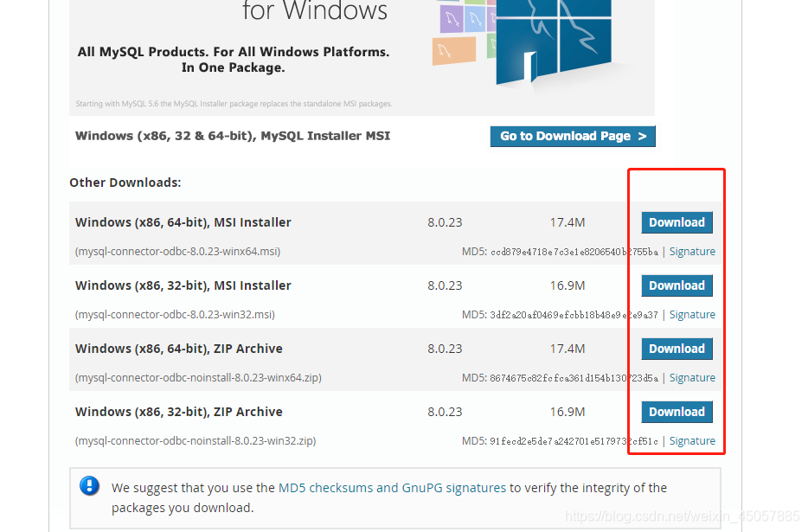Viewport: 808px width, 532px height.
Task: Click 17.4M size in 64-bit MSI row
Action: (x=568, y=222)
